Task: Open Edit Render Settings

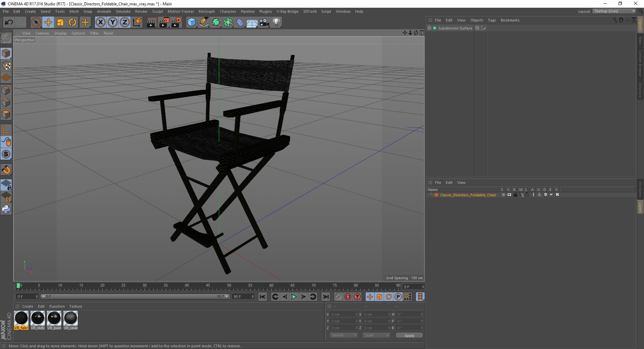Action: (176, 22)
